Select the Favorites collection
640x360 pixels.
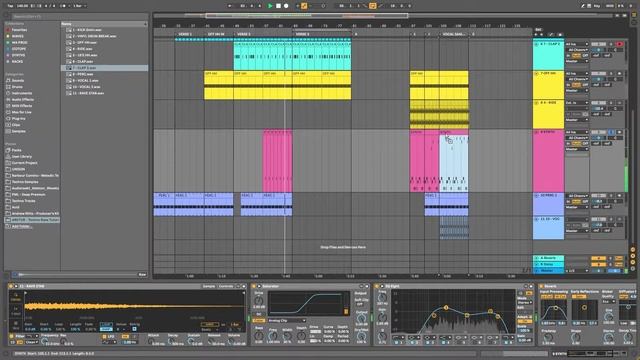click(19, 30)
